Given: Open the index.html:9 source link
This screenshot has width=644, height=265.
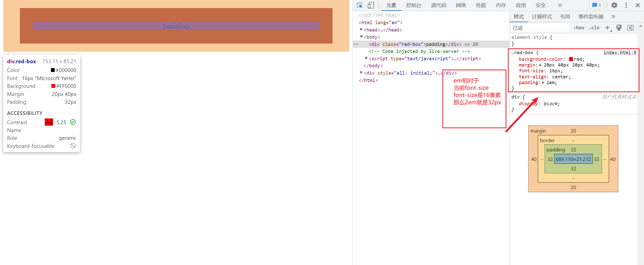Looking at the screenshot, I should [620, 52].
